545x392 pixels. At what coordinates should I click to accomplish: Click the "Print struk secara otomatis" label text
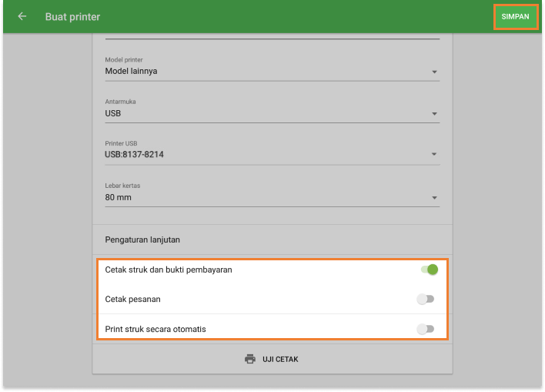click(x=155, y=329)
